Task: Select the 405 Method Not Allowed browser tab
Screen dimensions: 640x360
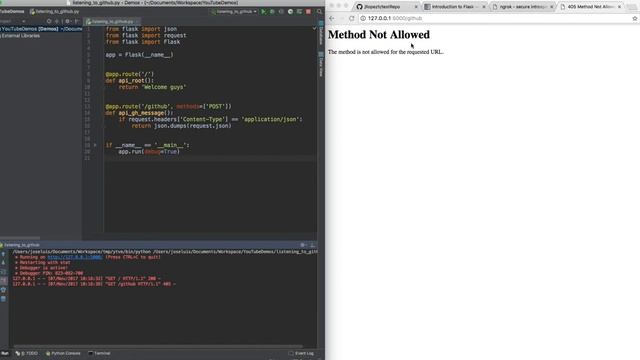Action: [x=590, y=7]
